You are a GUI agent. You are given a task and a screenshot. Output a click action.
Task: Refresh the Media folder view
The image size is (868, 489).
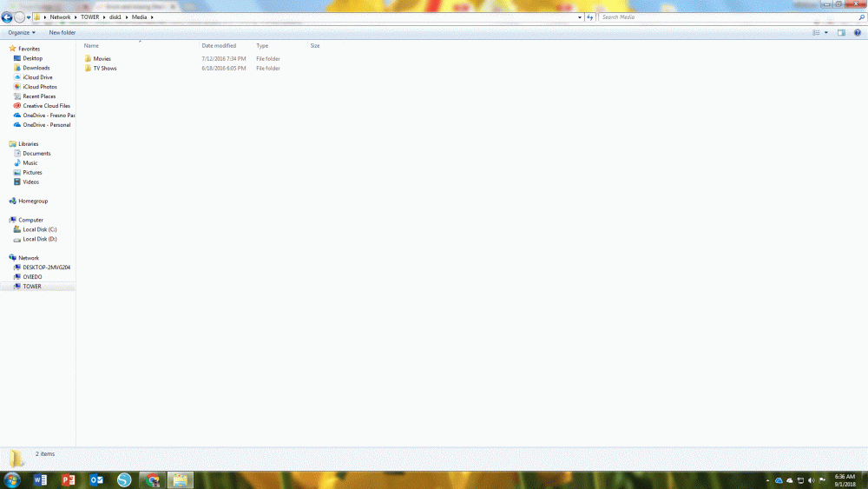[x=589, y=17]
